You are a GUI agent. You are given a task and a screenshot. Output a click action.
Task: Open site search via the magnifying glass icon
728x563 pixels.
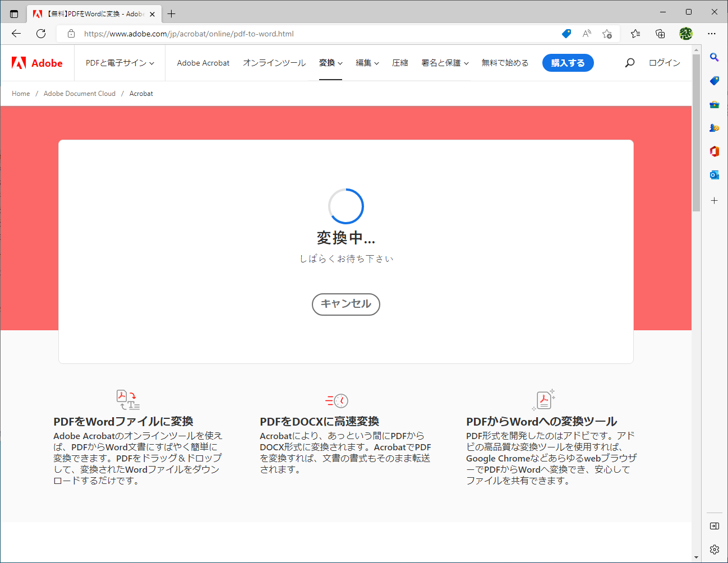click(x=629, y=63)
